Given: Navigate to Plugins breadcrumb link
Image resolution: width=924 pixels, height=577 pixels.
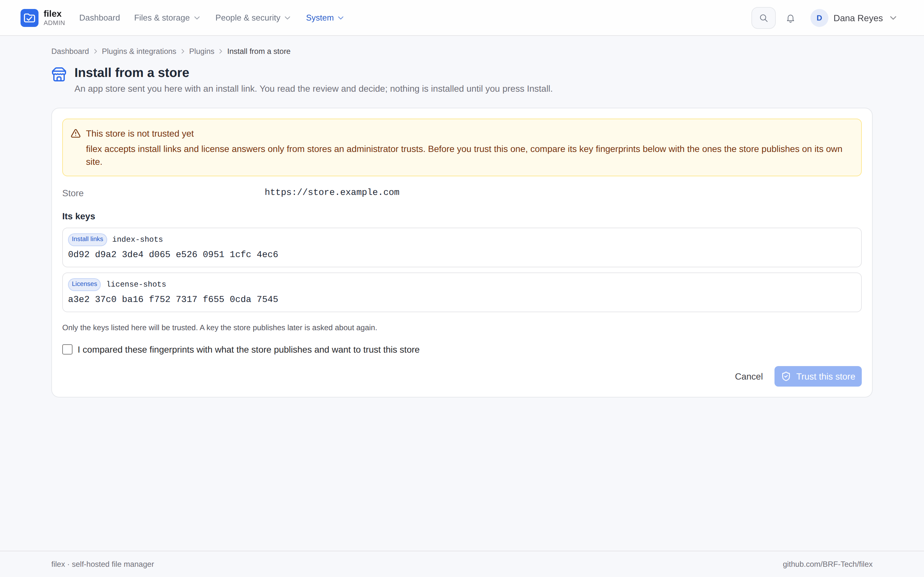Looking at the screenshot, I should pyautogui.click(x=201, y=51).
